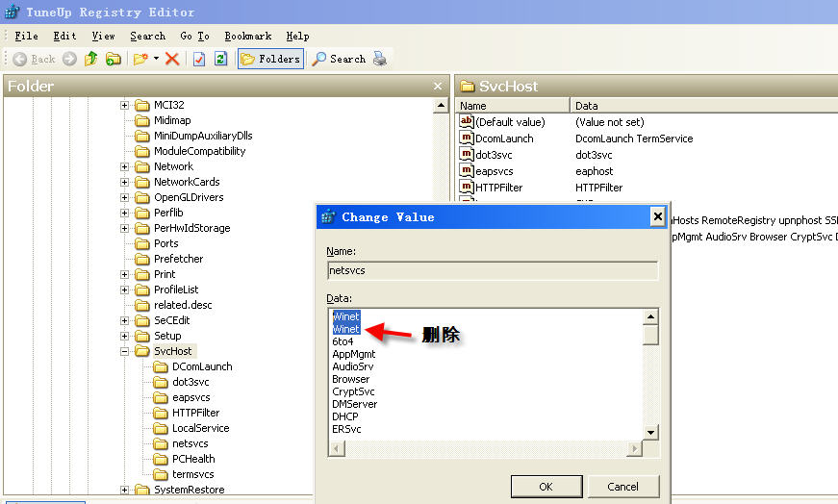Select the (Default value) string entry icon
Image resolution: width=838 pixels, height=504 pixels.
pos(467,121)
